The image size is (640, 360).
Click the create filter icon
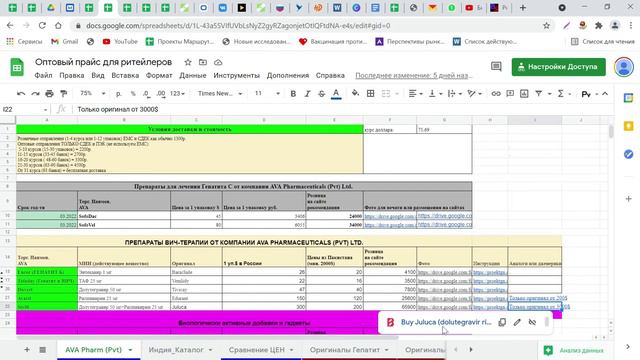(538, 94)
